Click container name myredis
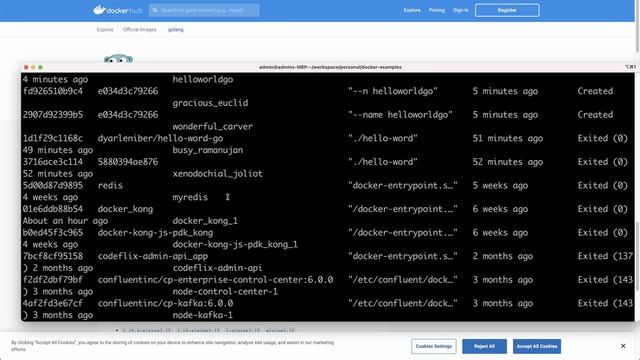The image size is (640, 360). pos(190,198)
